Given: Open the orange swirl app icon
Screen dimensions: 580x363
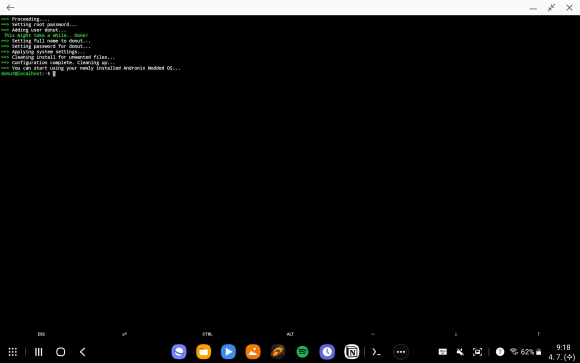Looking at the screenshot, I should pos(278,352).
